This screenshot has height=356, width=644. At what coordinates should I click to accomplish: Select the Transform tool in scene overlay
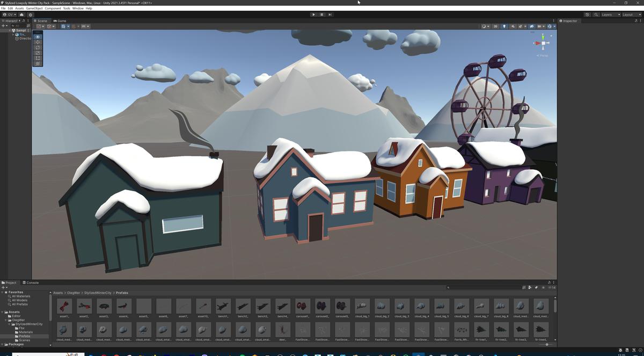coord(38,64)
